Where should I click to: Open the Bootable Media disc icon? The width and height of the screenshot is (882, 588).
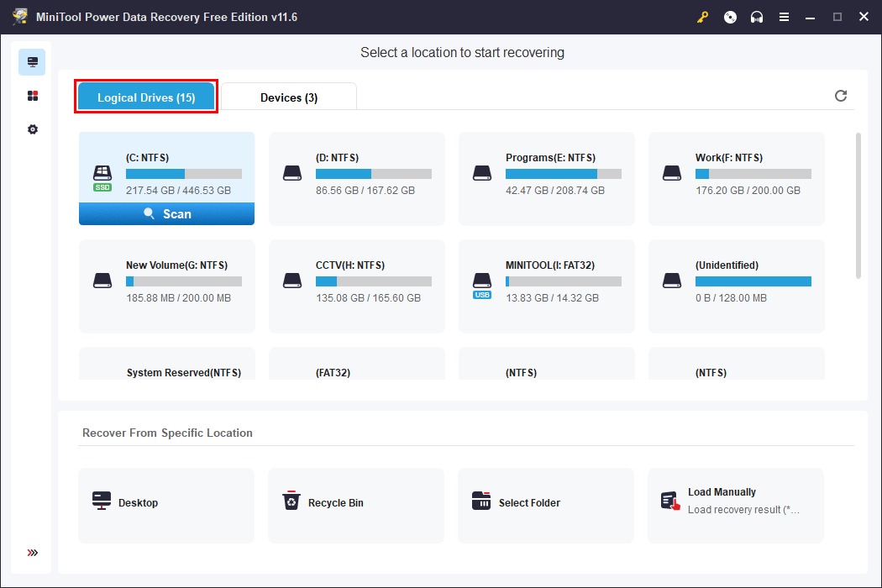click(x=730, y=17)
